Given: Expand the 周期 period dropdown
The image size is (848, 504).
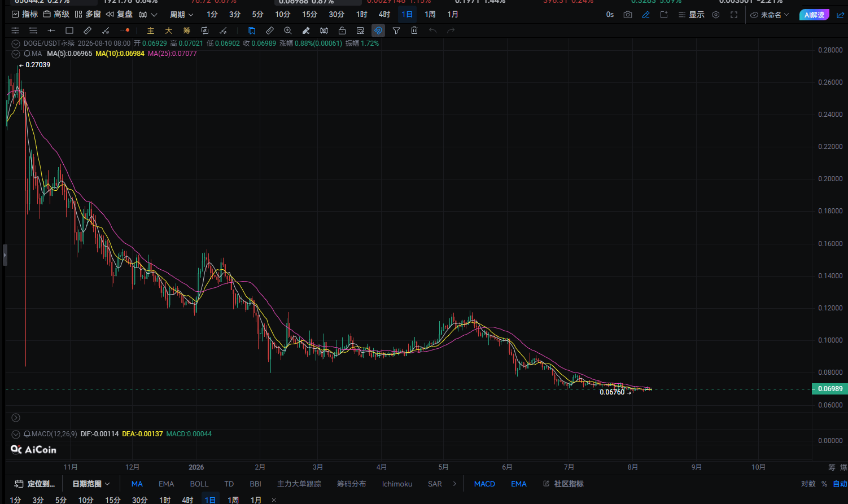Looking at the screenshot, I should coord(181,15).
